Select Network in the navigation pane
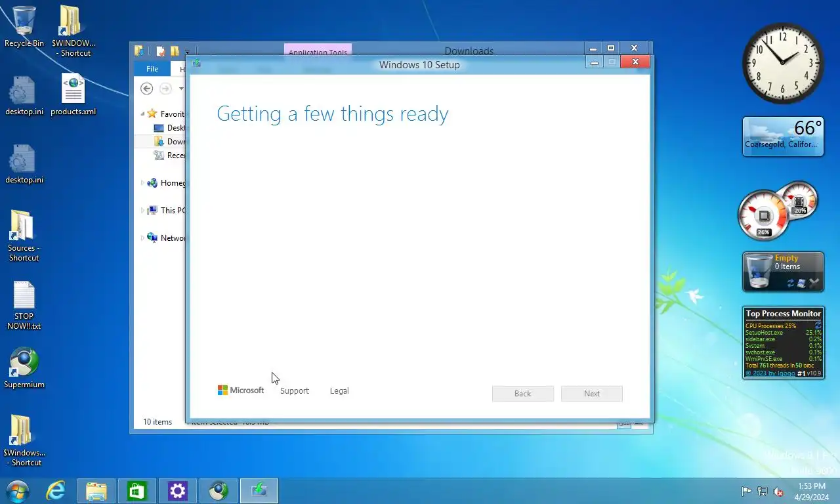Viewport: 840px width, 504px height. tap(166, 238)
